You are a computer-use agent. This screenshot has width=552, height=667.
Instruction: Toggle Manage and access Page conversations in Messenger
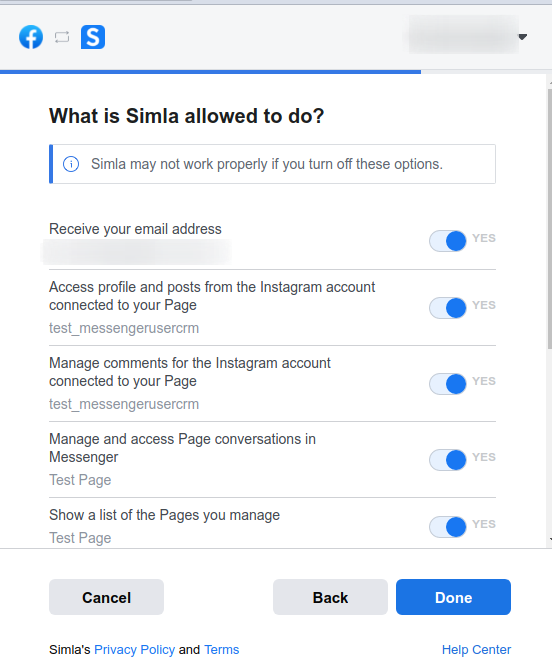[x=447, y=460]
